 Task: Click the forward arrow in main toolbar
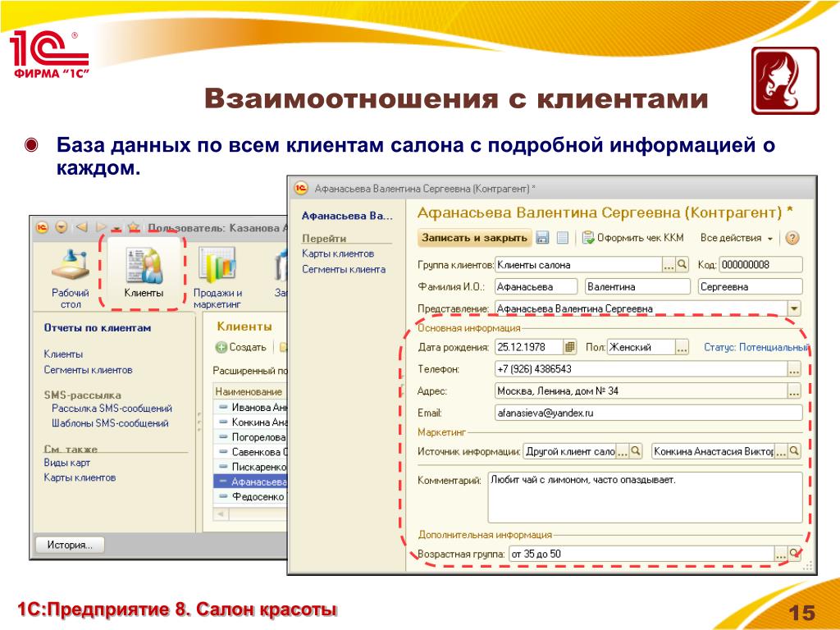pyautogui.click(x=101, y=227)
